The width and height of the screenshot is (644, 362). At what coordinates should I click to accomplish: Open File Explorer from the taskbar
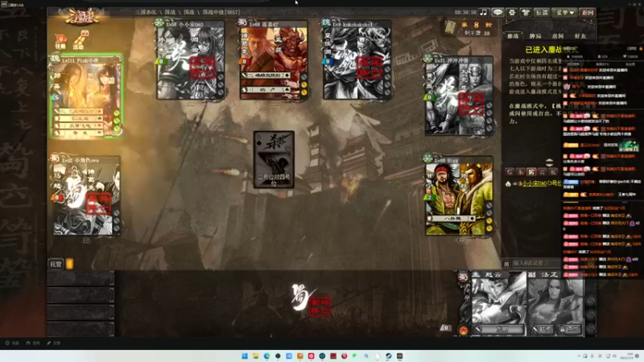256,356
